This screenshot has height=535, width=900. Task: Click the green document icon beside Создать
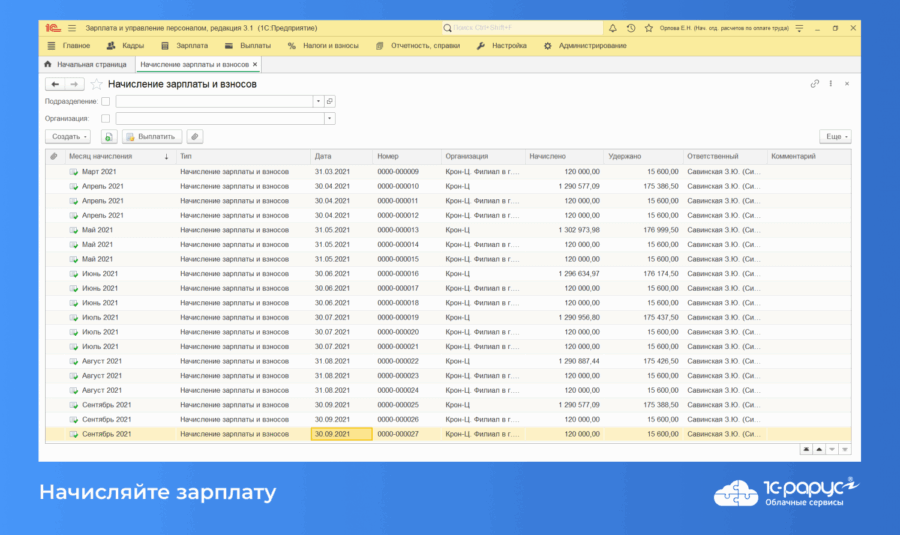tap(108, 136)
